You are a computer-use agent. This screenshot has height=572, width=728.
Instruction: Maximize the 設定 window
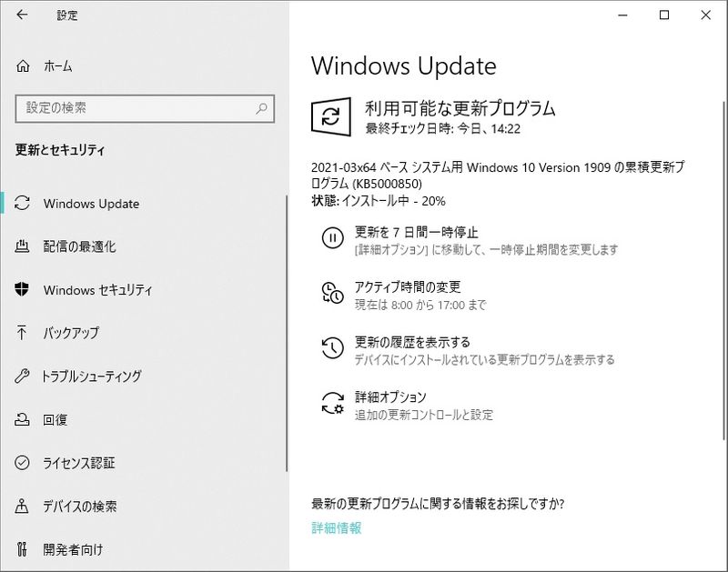(664, 15)
